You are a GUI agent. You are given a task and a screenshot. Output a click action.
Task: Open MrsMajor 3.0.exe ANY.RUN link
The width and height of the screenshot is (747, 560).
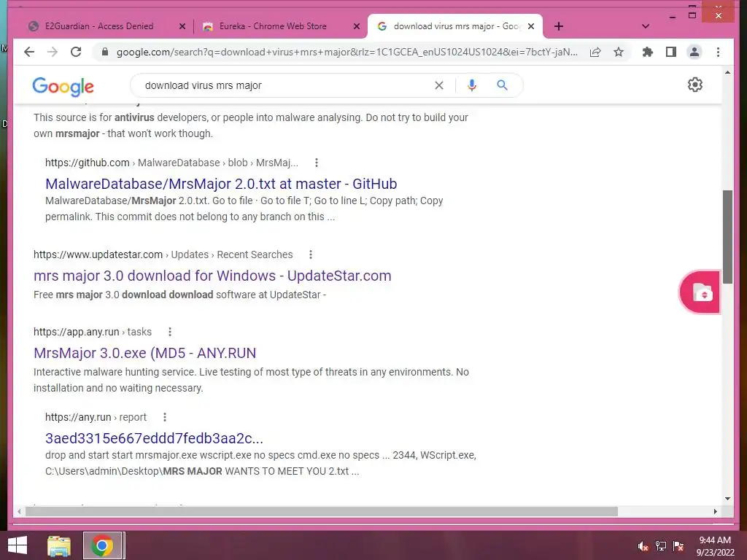pyautogui.click(x=145, y=354)
